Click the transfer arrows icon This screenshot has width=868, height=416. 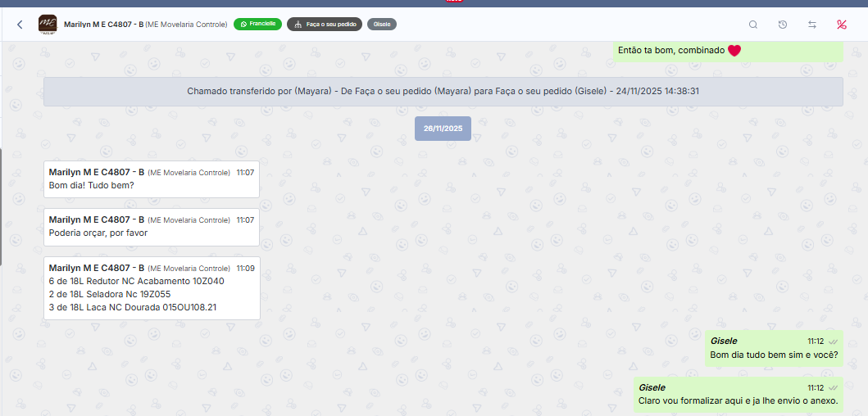pos(812,25)
